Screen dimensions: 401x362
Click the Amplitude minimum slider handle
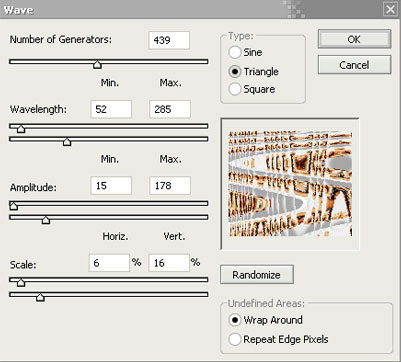13,206
